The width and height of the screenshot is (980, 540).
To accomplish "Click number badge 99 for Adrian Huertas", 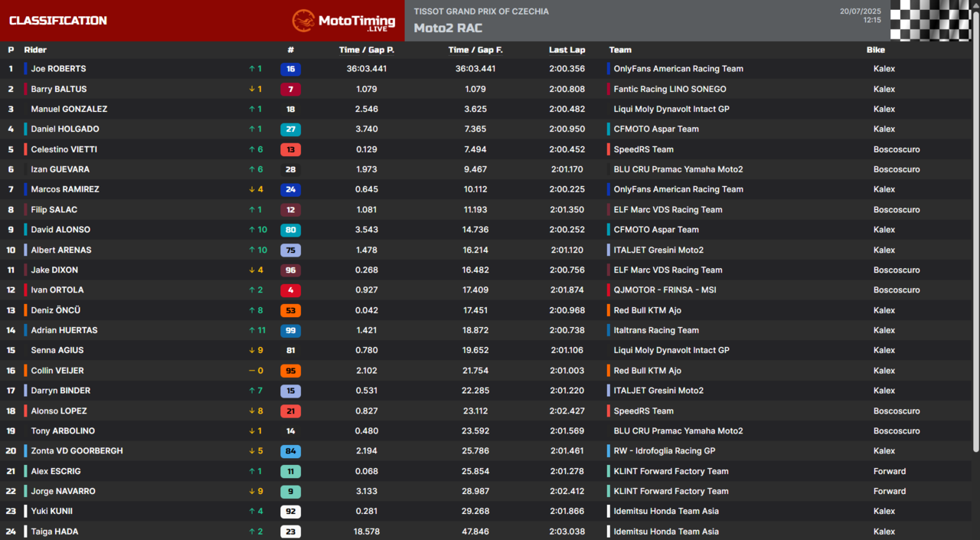I will (290, 330).
